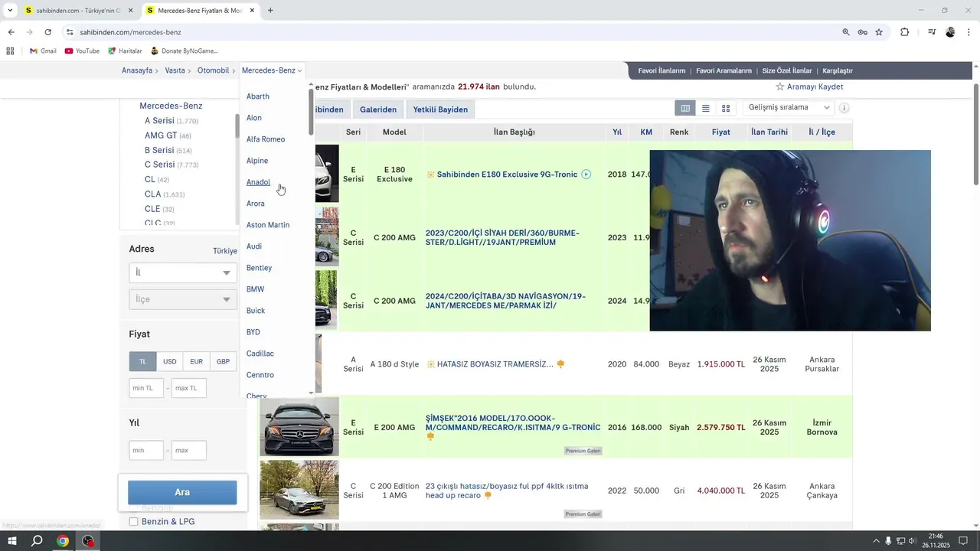Screen dimensions: 980x551
Task: Tick the Benzin & LPG checkbox
Action: click(133, 521)
